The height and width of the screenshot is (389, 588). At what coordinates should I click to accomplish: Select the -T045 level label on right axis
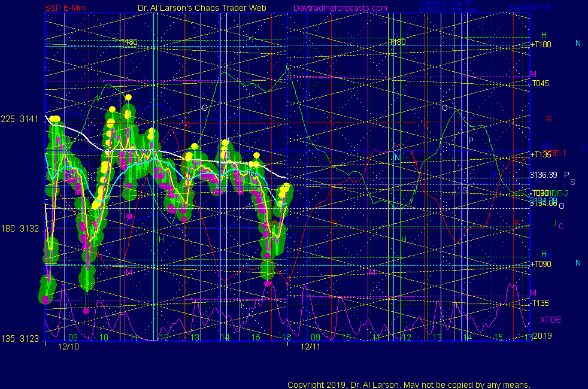pyautogui.click(x=539, y=83)
